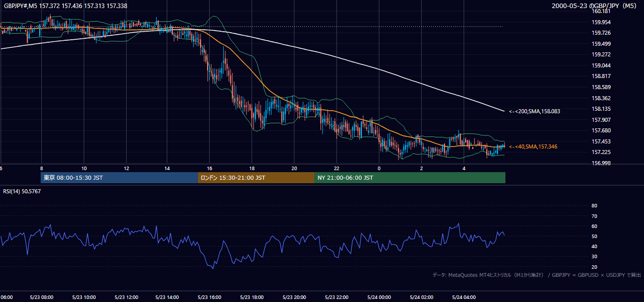644x302 pixels.
Task: Click the 159.499 price axis label
Action: (x=601, y=44)
